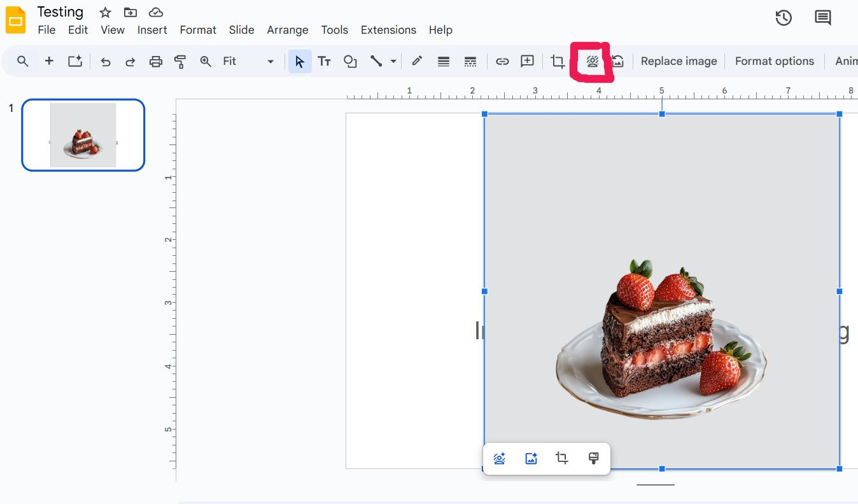Click the cake image on slide
Viewport: 858px width, 504px height.
click(x=662, y=291)
